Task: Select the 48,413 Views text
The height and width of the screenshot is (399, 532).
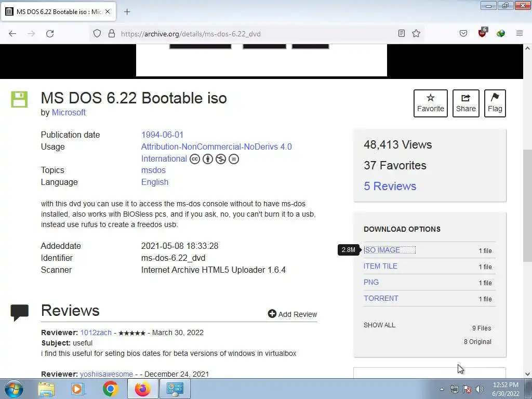Action: (x=397, y=144)
